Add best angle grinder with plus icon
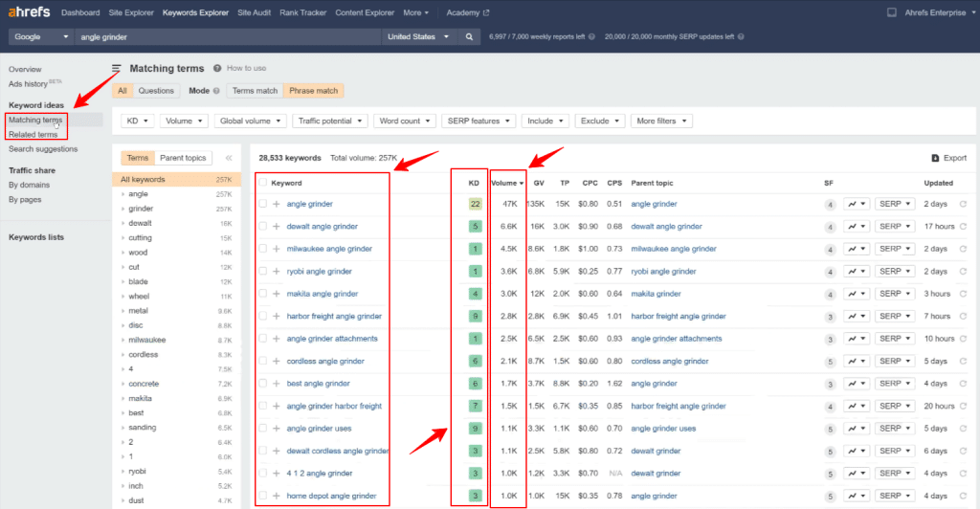The width and height of the screenshot is (980, 509). (x=277, y=384)
